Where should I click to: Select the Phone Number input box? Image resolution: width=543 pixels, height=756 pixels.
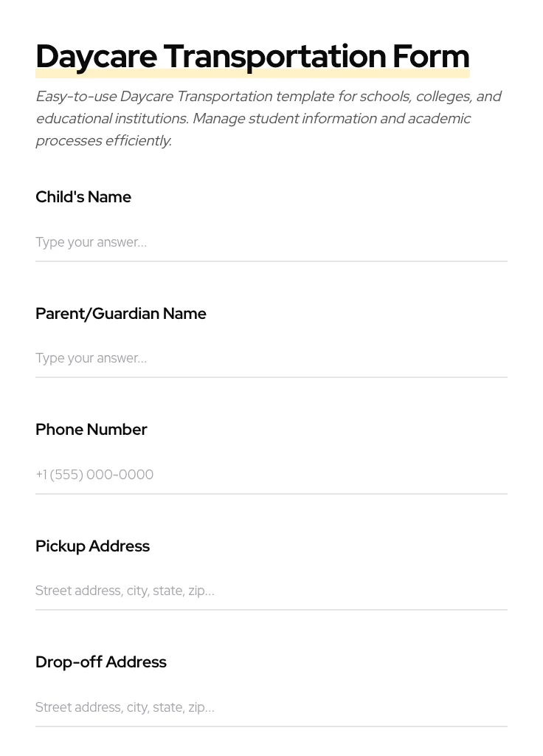(x=271, y=475)
